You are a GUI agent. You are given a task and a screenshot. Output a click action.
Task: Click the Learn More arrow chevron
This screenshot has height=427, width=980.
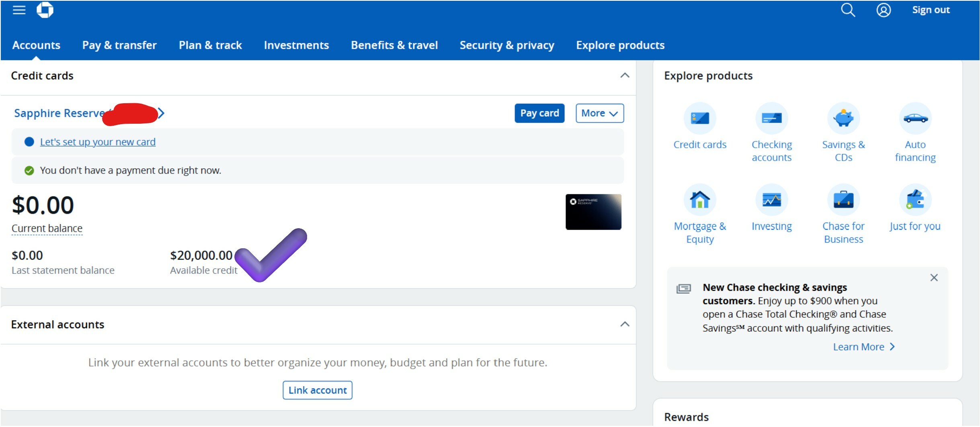892,347
